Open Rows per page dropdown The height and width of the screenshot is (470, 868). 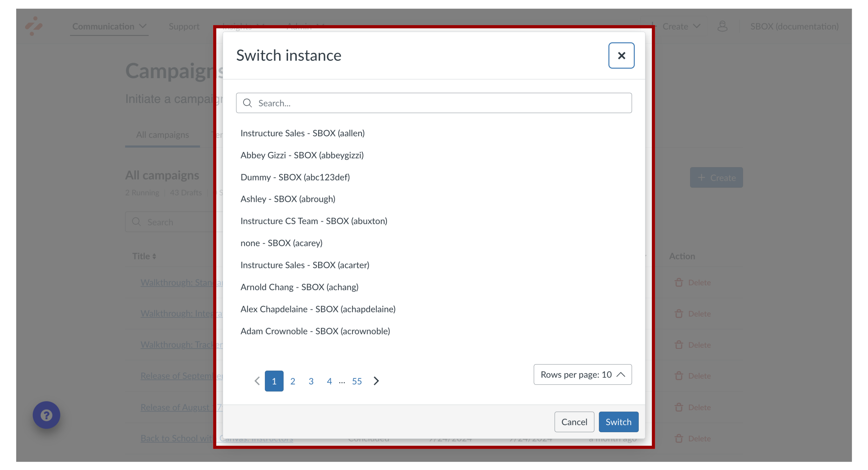pyautogui.click(x=582, y=375)
